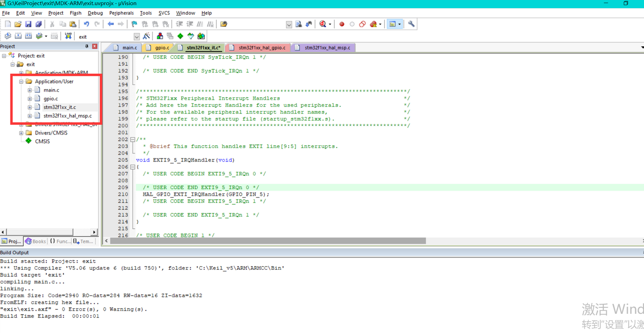The height and width of the screenshot is (333, 644).
Task: Navigate backwards with blue left arrow
Action: 111,24
